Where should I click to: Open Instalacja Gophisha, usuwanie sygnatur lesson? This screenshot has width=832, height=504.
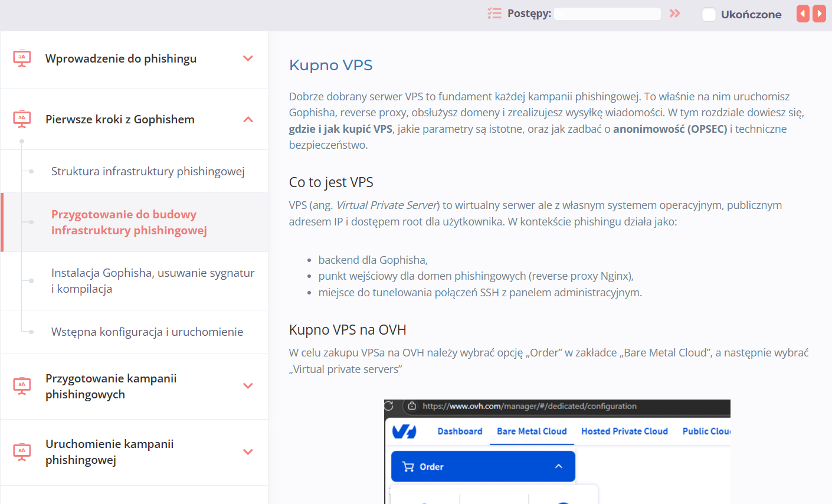point(153,281)
